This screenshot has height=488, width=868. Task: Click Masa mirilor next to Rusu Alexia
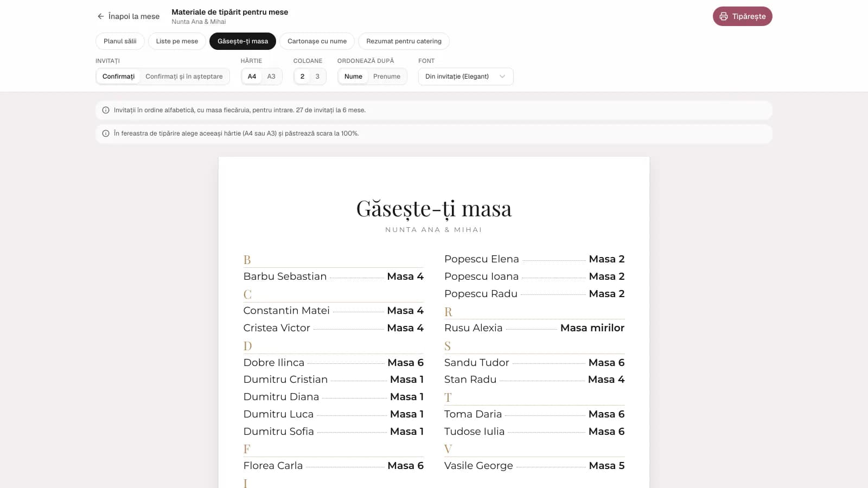(x=592, y=328)
